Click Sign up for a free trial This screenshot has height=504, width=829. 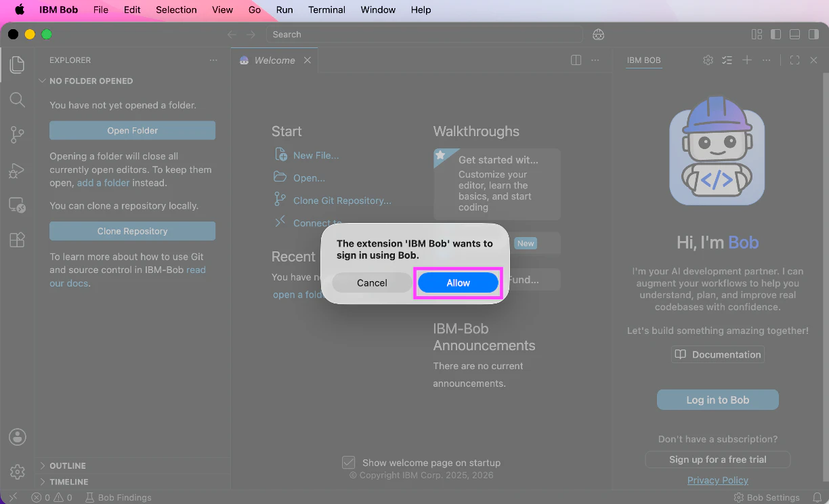click(717, 459)
